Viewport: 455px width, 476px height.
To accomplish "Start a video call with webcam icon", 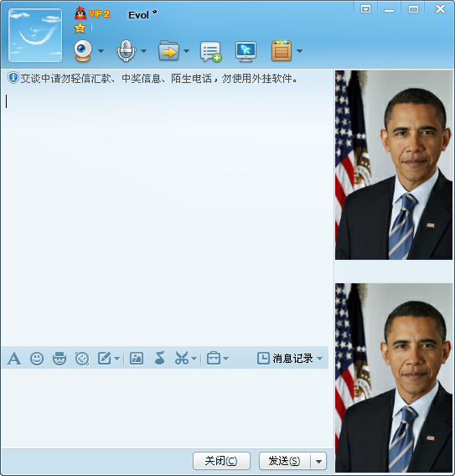I will point(83,50).
